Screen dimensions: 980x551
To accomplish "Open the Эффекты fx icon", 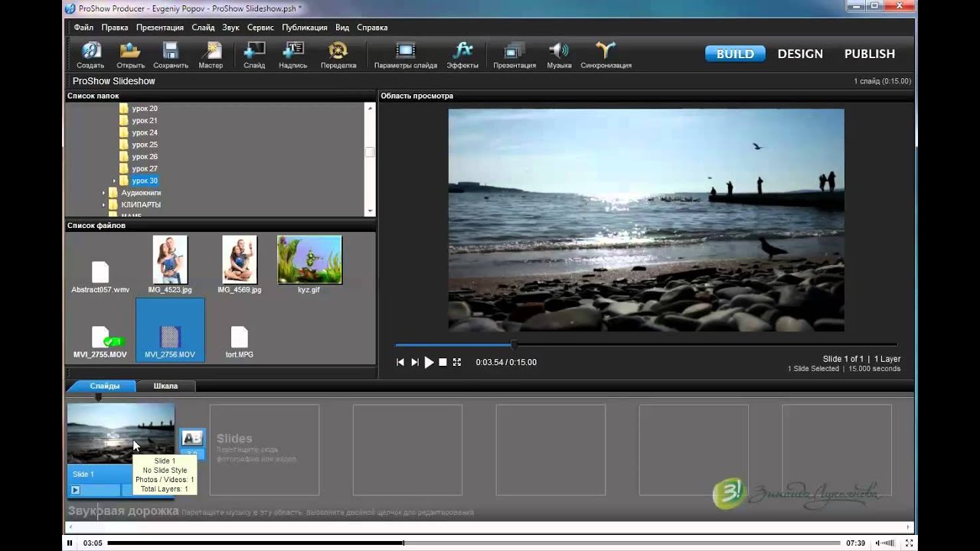I will [462, 55].
